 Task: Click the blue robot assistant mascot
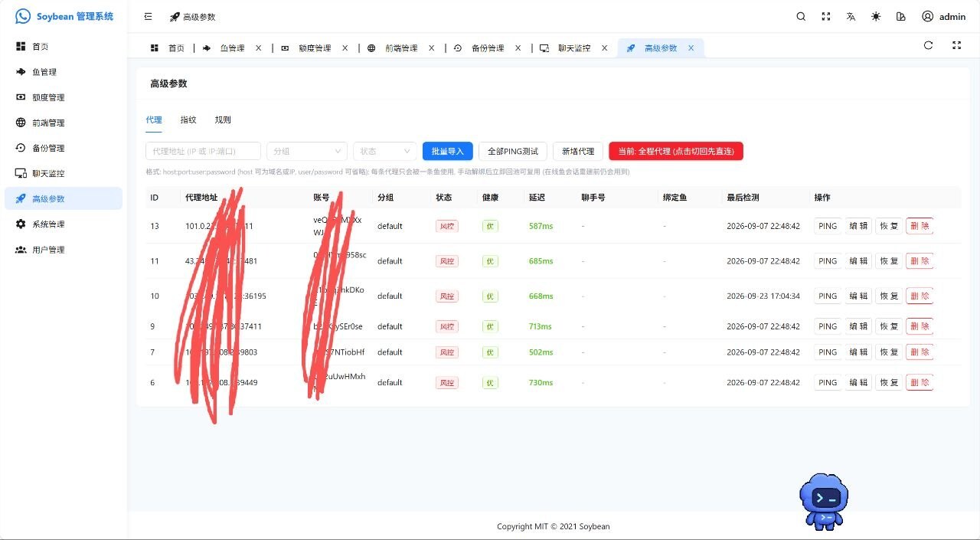coord(824,502)
